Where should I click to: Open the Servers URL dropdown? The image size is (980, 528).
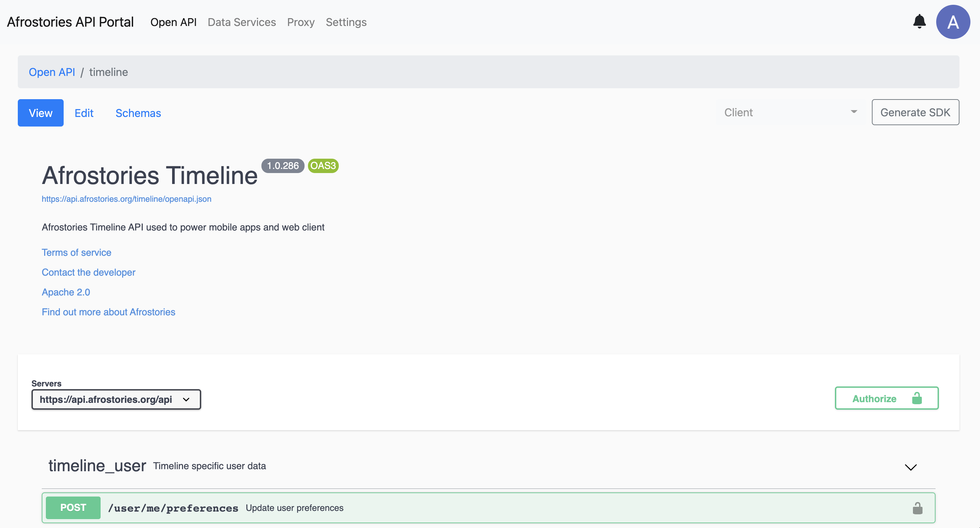click(116, 399)
